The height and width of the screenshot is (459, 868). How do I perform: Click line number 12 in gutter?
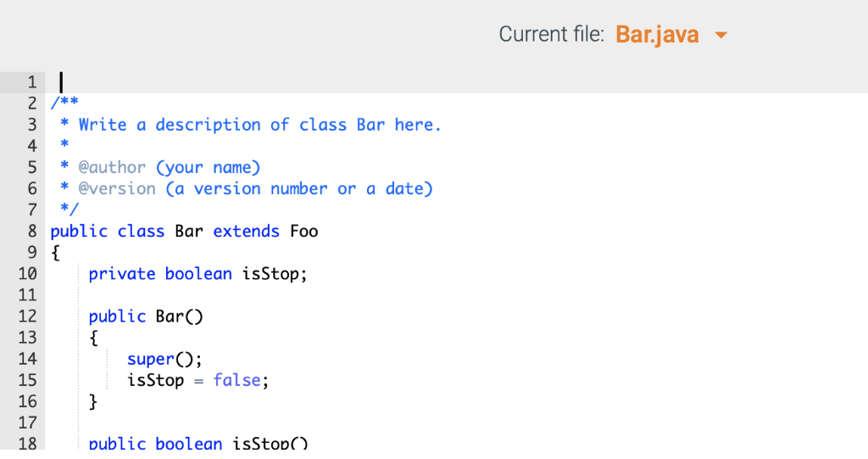click(x=28, y=316)
